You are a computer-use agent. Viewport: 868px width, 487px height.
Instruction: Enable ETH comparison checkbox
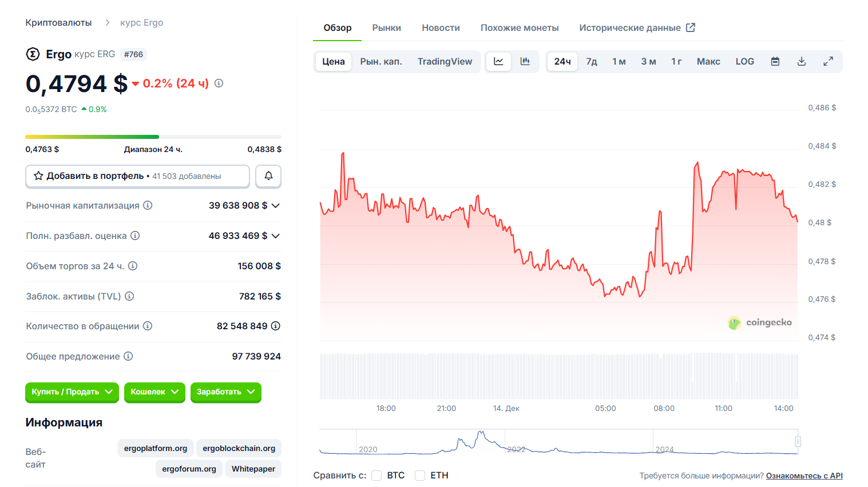[420, 476]
